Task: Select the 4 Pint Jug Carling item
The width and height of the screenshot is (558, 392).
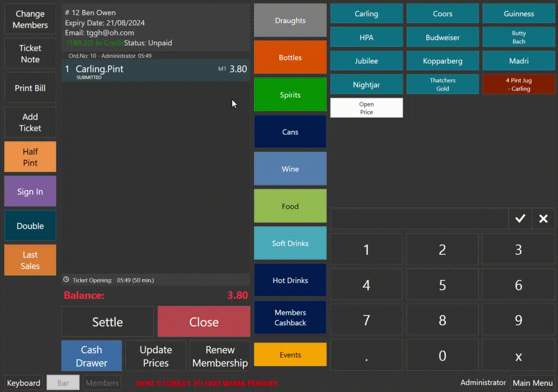Action: [518, 85]
